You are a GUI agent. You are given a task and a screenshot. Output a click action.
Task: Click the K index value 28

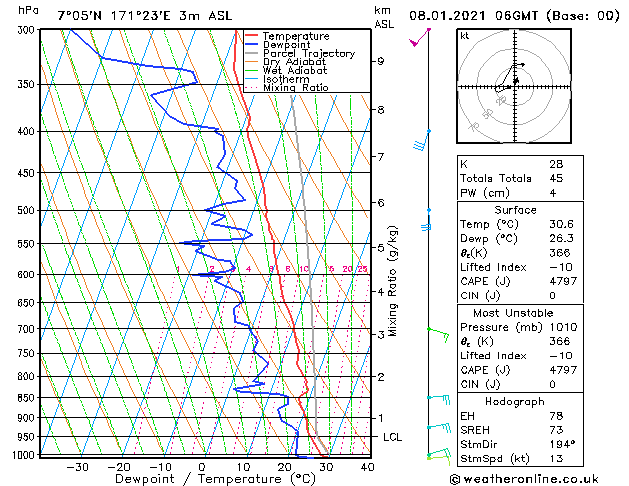tap(556, 164)
